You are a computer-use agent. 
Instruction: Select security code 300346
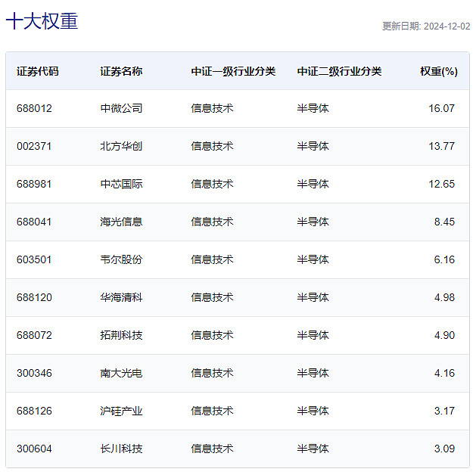click(x=34, y=373)
